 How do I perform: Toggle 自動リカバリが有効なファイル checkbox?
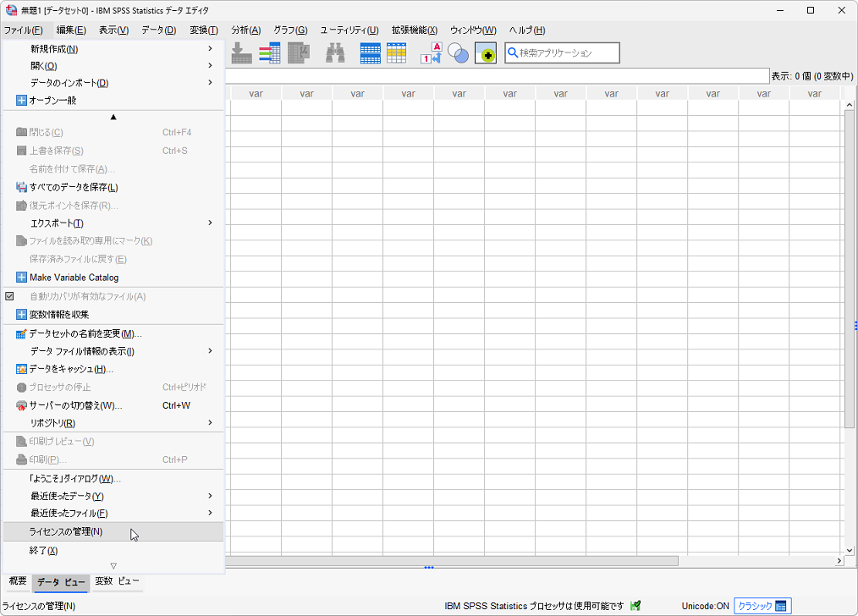[x=10, y=296]
